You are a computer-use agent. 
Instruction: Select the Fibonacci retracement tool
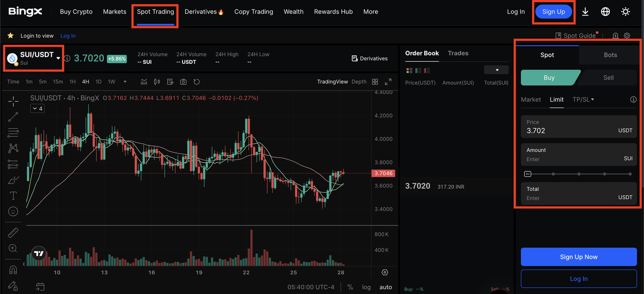pos(13,133)
